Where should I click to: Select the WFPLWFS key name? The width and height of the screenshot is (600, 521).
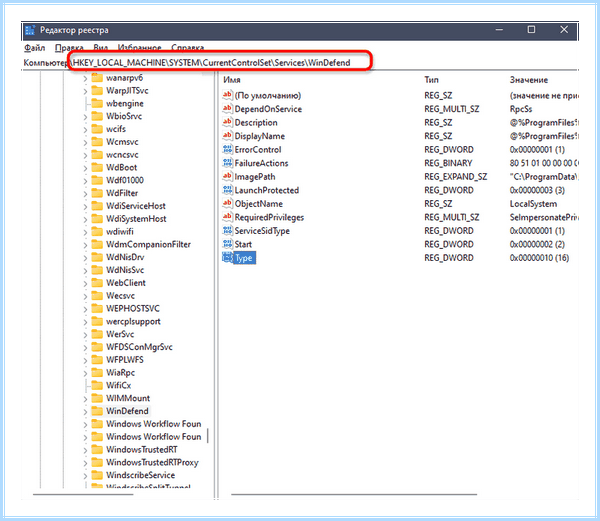(125, 360)
